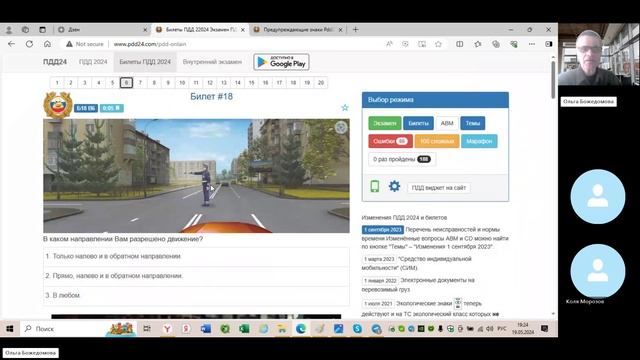Open the Edge sidebar icon
The height and width of the screenshot is (360, 640).
coord(549,44)
